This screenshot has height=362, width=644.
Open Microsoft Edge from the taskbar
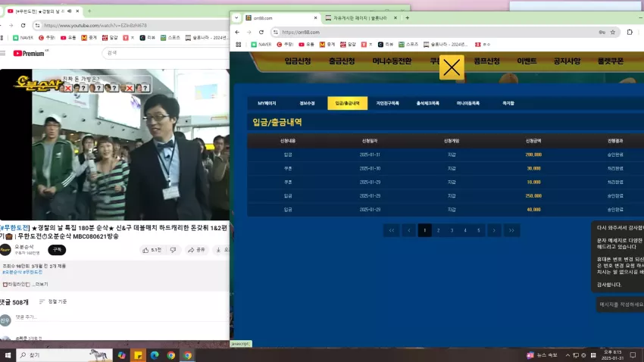point(155,355)
